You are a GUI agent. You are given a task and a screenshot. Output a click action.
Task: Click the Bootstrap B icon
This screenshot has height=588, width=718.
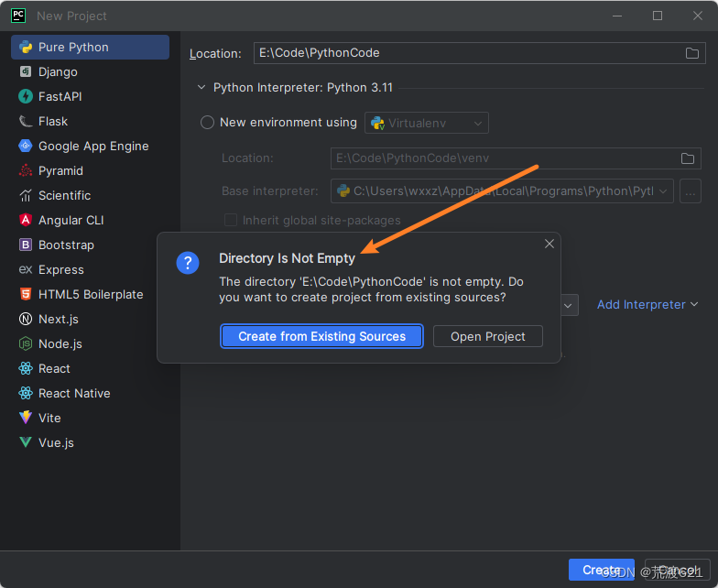point(26,245)
